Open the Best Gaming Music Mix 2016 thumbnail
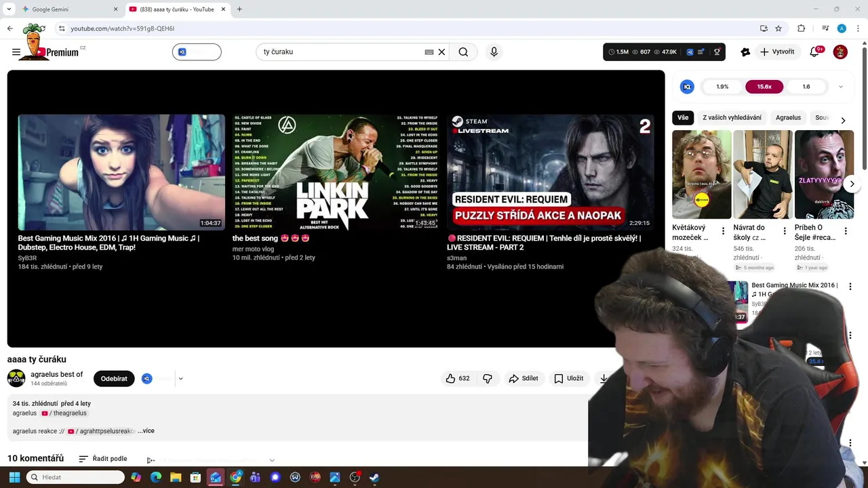This screenshot has width=868, height=488. [121, 172]
